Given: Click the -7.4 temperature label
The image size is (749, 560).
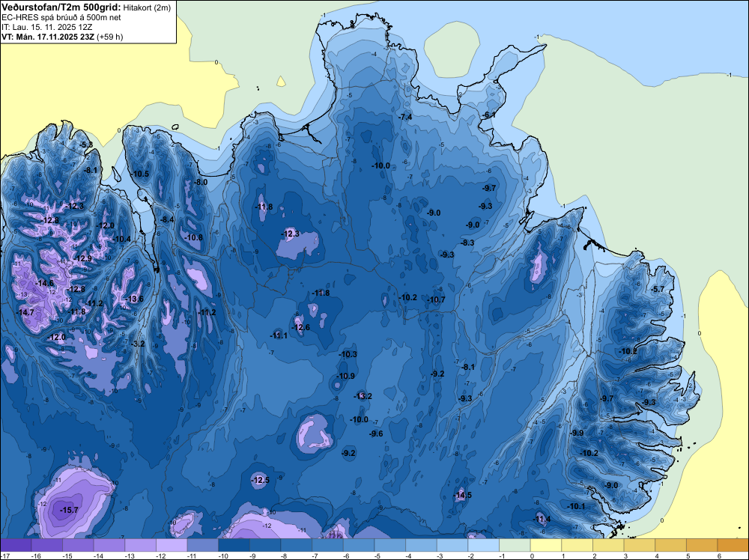Looking at the screenshot, I should [x=405, y=118].
